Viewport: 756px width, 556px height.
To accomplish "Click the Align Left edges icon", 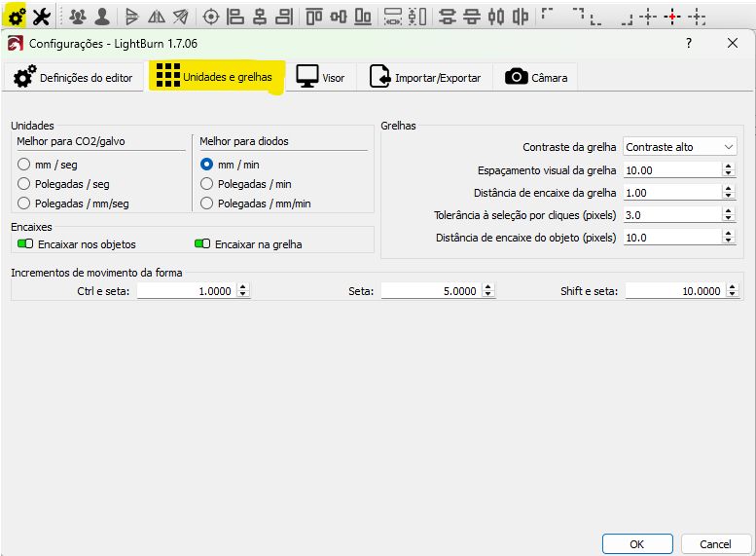I will (x=235, y=17).
